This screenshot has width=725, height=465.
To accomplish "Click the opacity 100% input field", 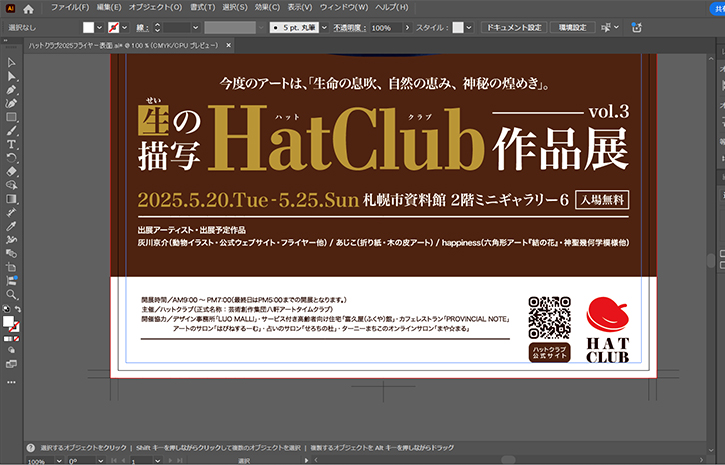I will pyautogui.click(x=381, y=27).
